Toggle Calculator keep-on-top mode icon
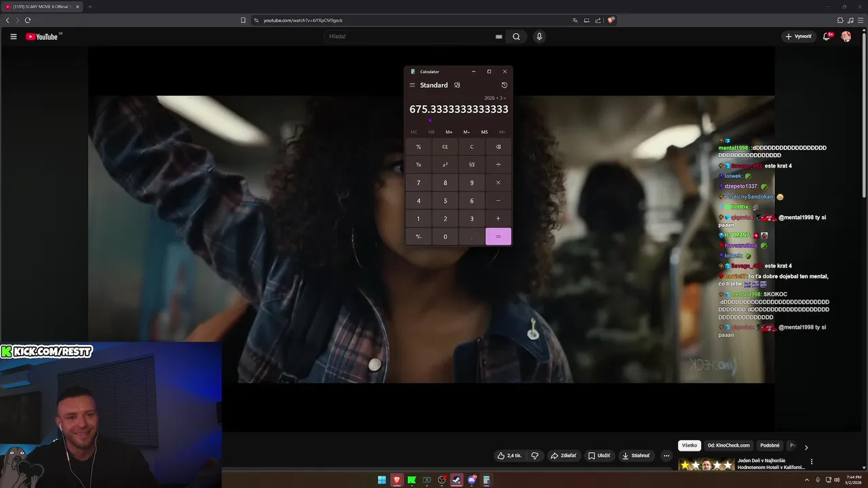 [457, 85]
